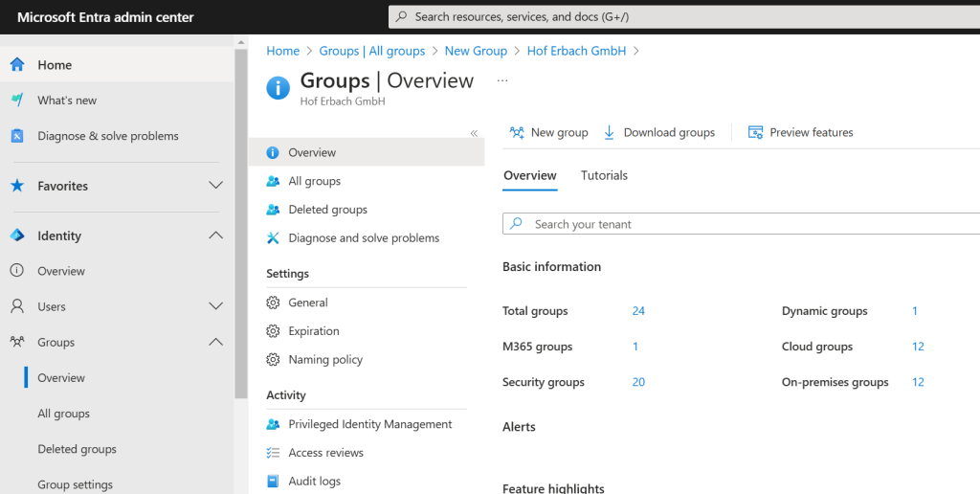Expand the Favorites section chevron
The image size is (980, 494).
(215, 185)
